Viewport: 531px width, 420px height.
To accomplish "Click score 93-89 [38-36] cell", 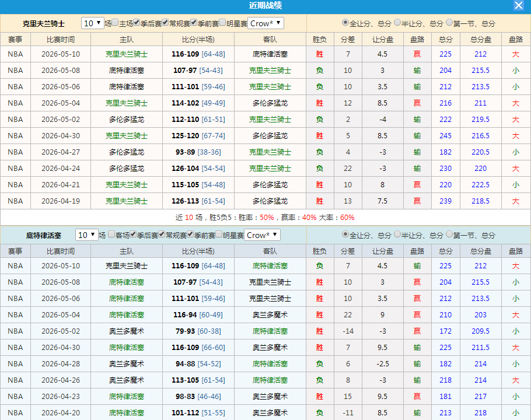I will click(198, 152).
